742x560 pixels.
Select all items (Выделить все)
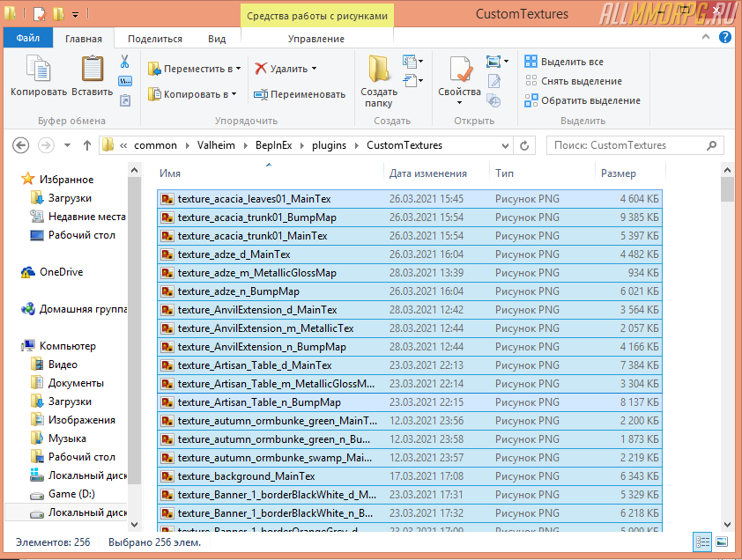point(564,62)
